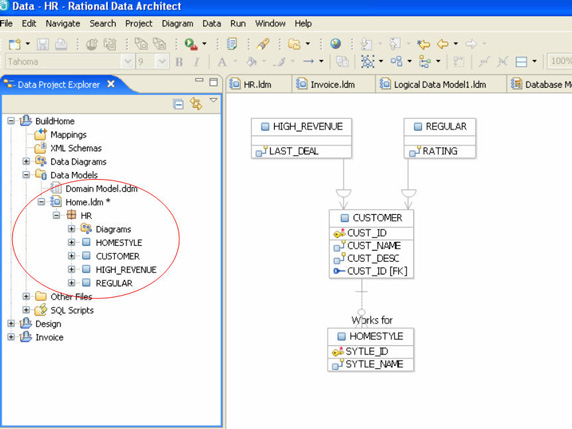Minimize the Data Project Explorer panel
Screen dimensions: 572x429
click(x=199, y=80)
